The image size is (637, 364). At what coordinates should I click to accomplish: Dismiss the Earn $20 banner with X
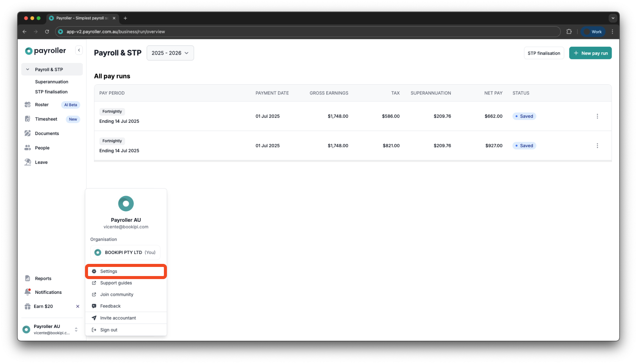77,306
